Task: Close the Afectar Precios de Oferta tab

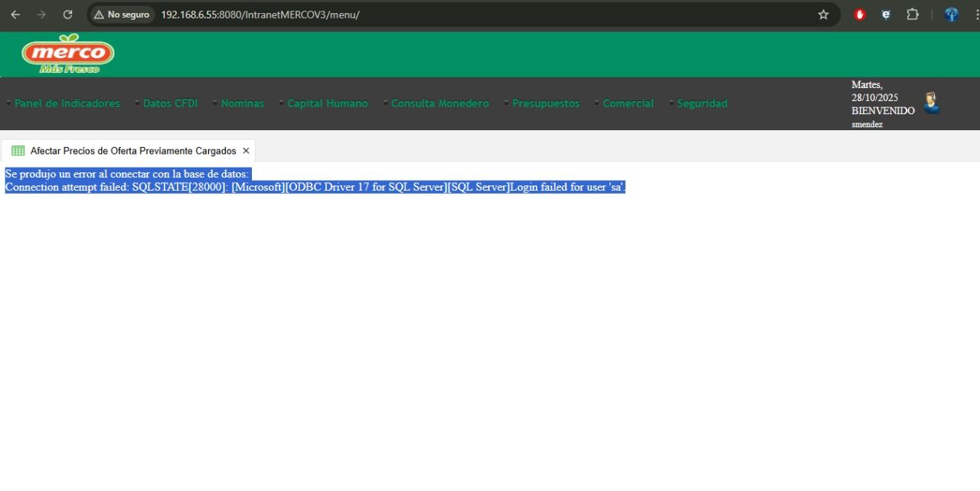Action: [246, 151]
